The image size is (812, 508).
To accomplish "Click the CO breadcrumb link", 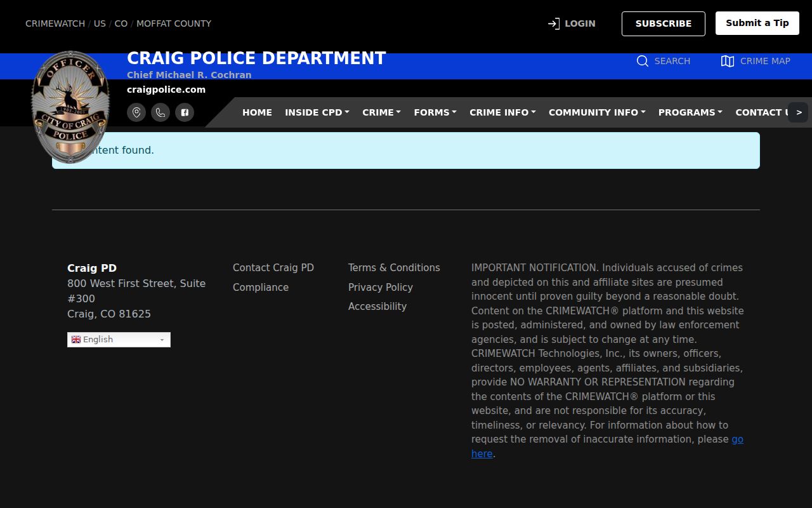I will 121,23.
